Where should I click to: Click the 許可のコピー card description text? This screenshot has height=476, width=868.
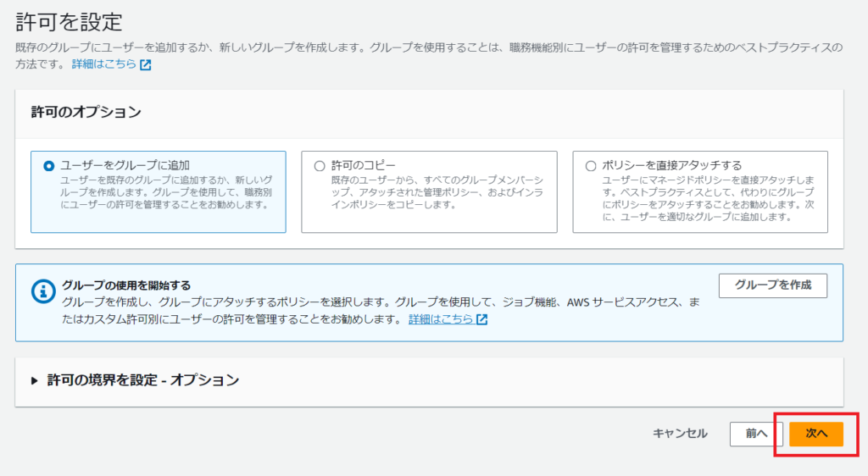[x=437, y=192]
